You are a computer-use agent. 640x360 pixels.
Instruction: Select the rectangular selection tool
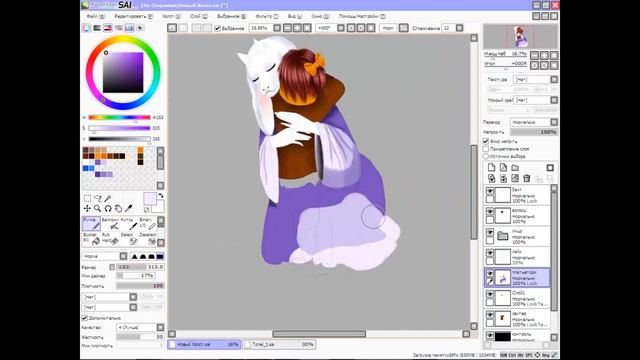[87, 198]
